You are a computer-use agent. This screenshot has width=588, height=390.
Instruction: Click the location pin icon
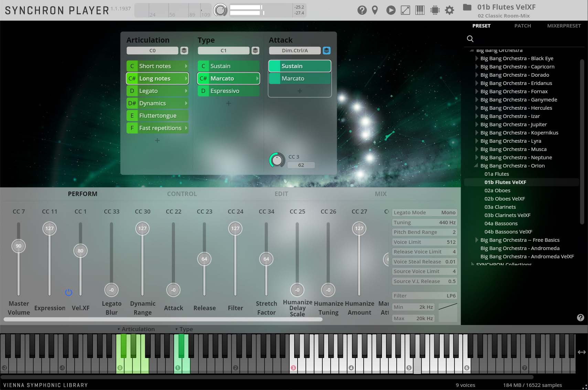[x=375, y=10]
